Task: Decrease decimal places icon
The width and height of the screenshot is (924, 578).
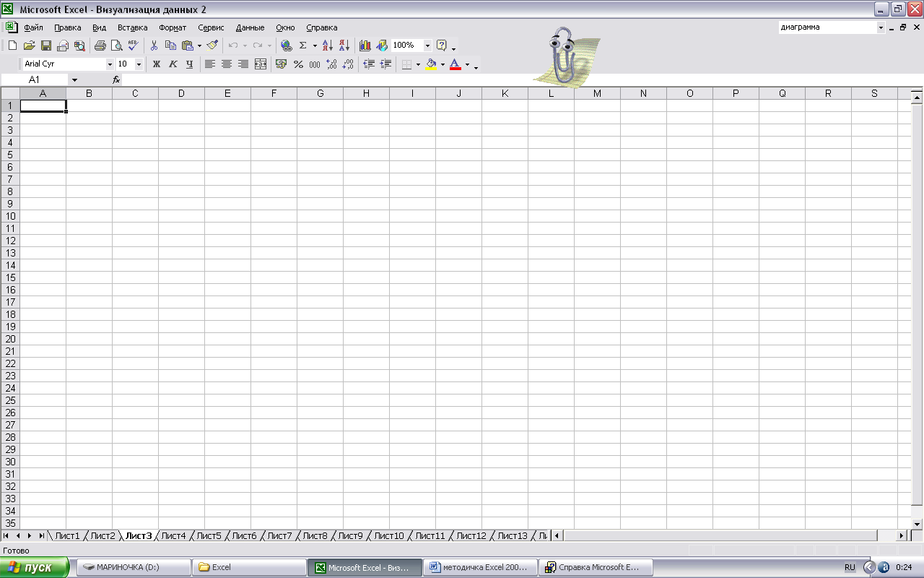Action: pyautogui.click(x=348, y=64)
